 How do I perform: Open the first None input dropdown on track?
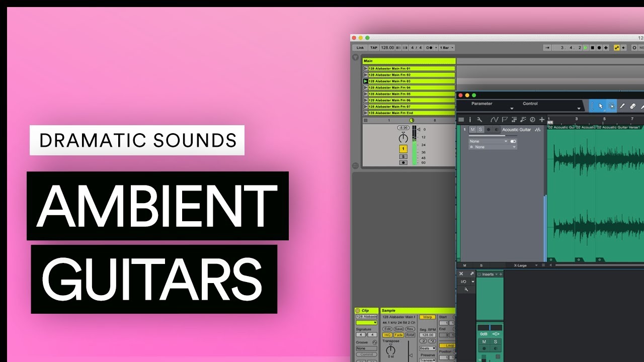point(489,141)
